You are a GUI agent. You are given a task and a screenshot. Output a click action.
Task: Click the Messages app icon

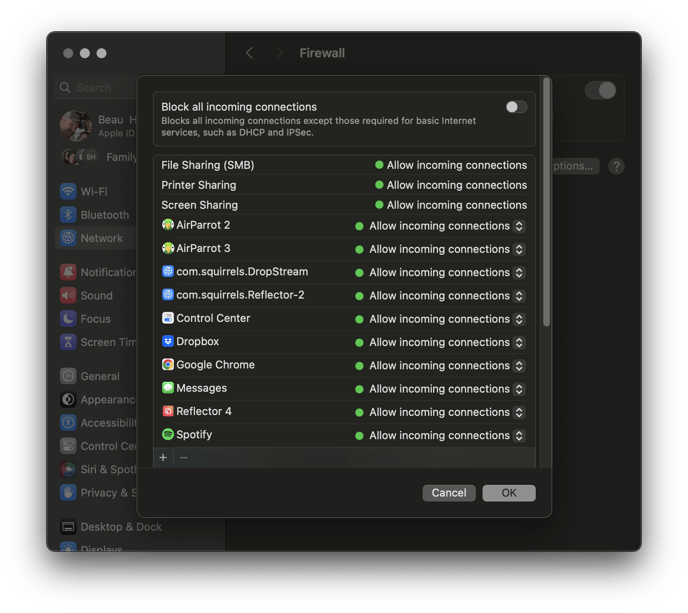point(168,387)
